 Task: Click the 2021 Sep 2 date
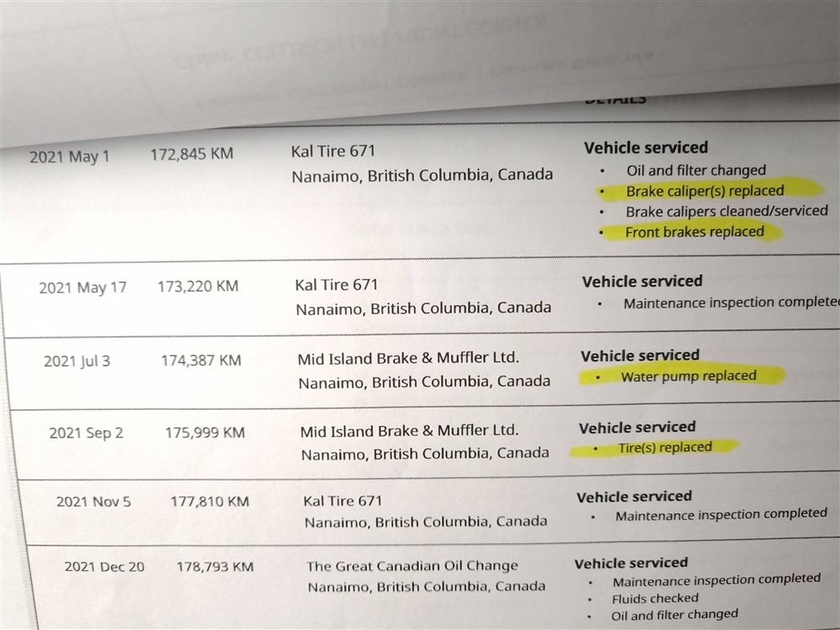click(86, 433)
